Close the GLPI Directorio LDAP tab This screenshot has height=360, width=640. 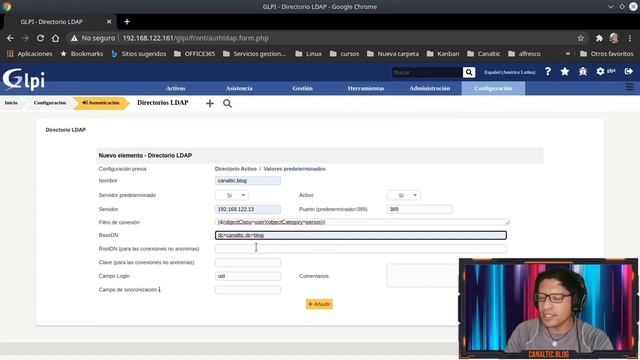pyautogui.click(x=109, y=22)
